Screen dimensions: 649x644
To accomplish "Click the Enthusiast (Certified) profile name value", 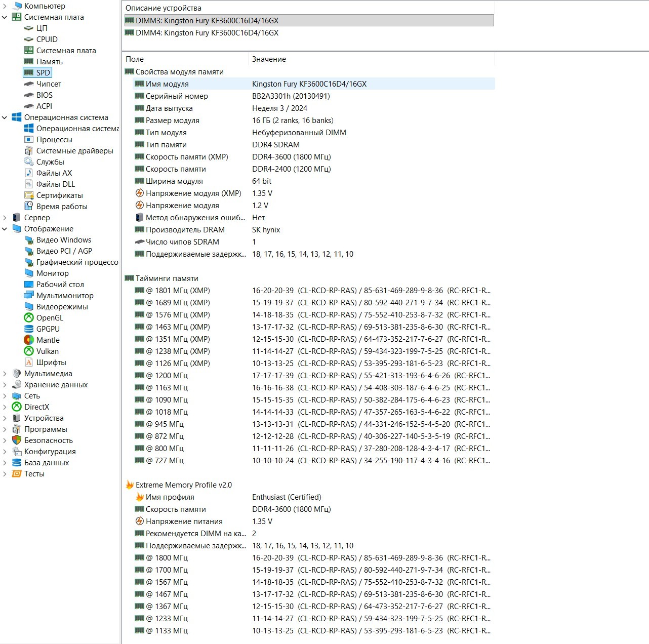I will pyautogui.click(x=287, y=497).
